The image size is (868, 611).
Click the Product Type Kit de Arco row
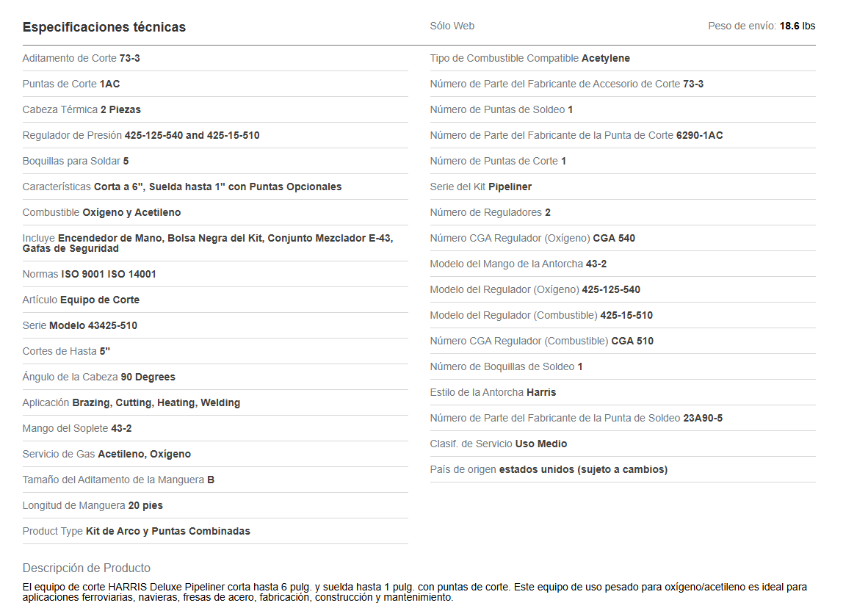pos(136,531)
